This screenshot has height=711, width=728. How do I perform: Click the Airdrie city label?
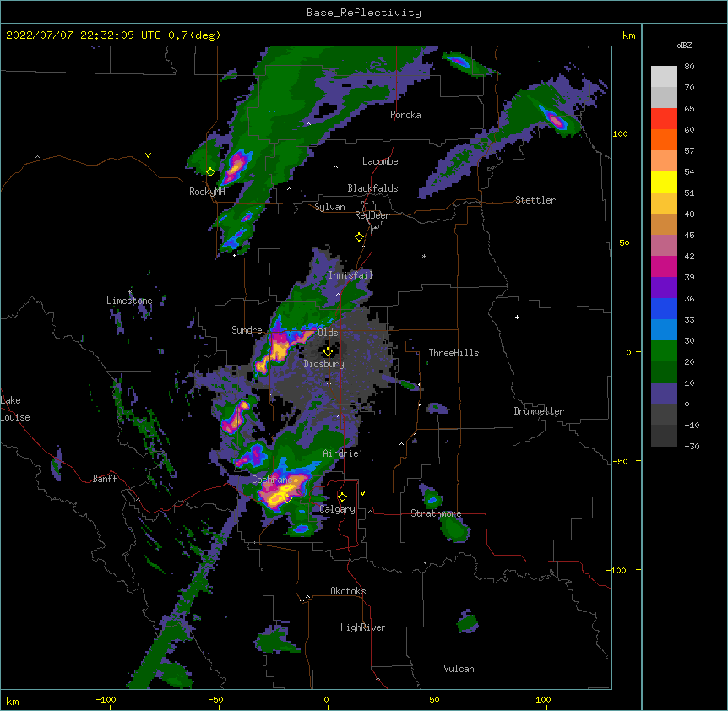[x=341, y=453]
